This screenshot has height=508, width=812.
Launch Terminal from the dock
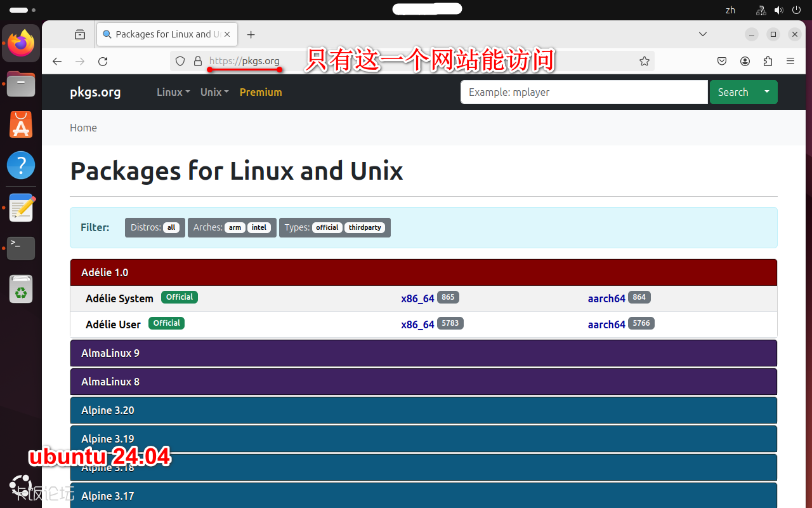click(x=21, y=248)
